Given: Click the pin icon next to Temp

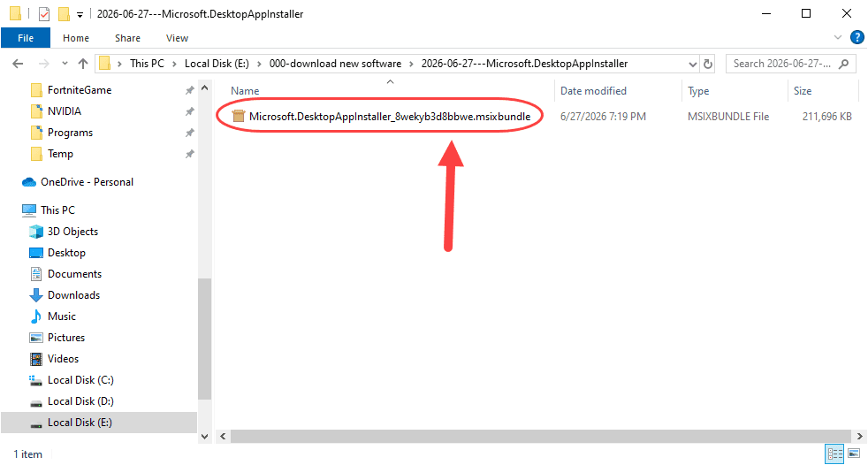Looking at the screenshot, I should point(189,155).
